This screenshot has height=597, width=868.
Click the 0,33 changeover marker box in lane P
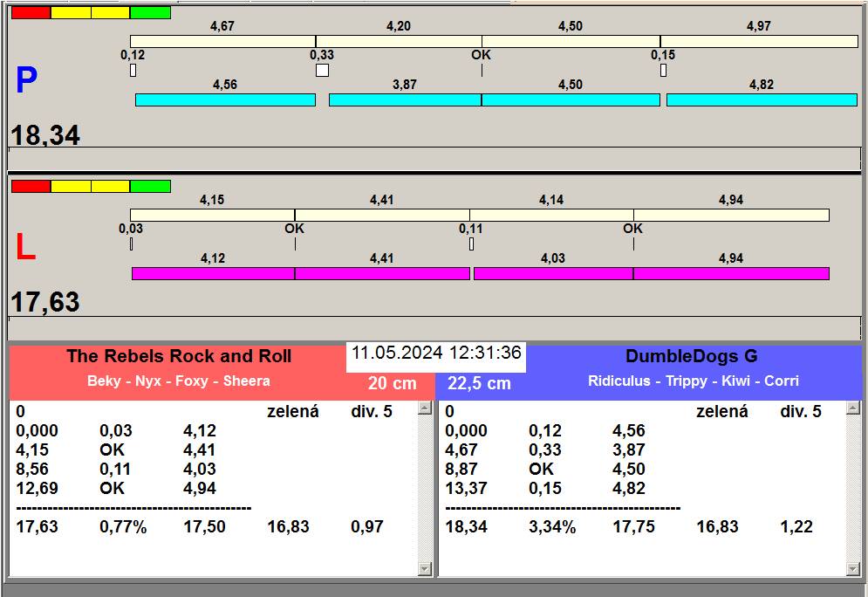coord(322,70)
